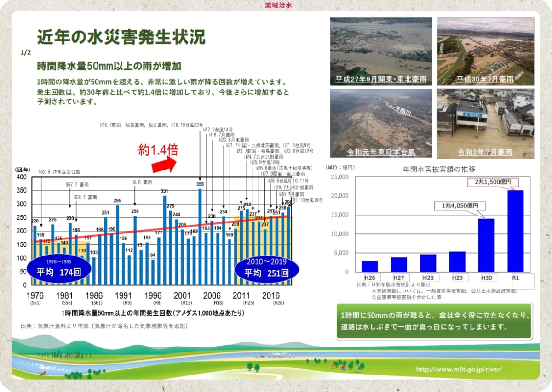Click the 近年の水災害発生状況 heading
The image size is (552, 392).
tap(121, 37)
